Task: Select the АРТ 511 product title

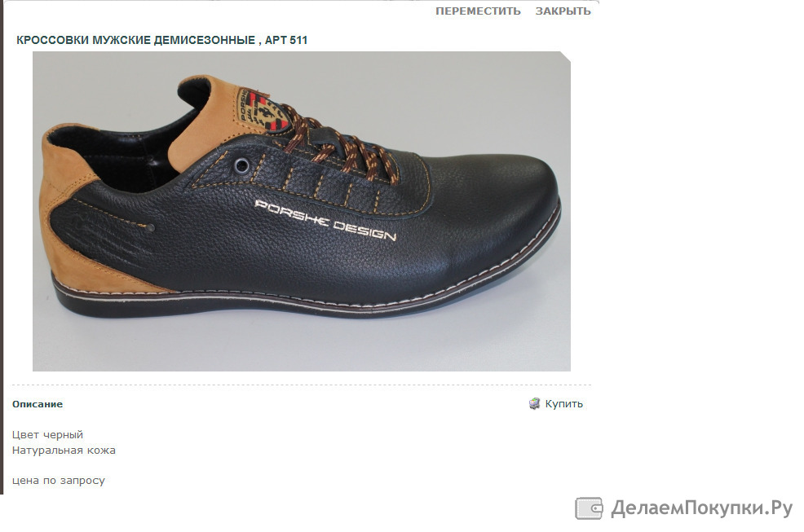Action: click(x=161, y=40)
